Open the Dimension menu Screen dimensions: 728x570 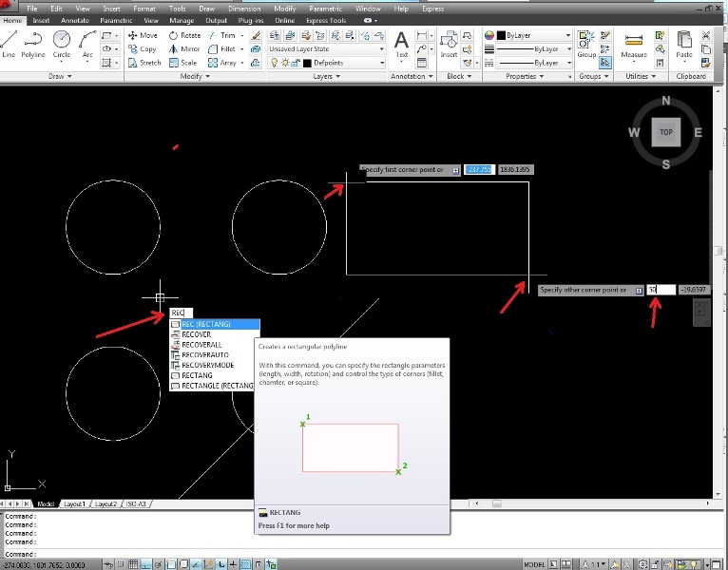[244, 9]
